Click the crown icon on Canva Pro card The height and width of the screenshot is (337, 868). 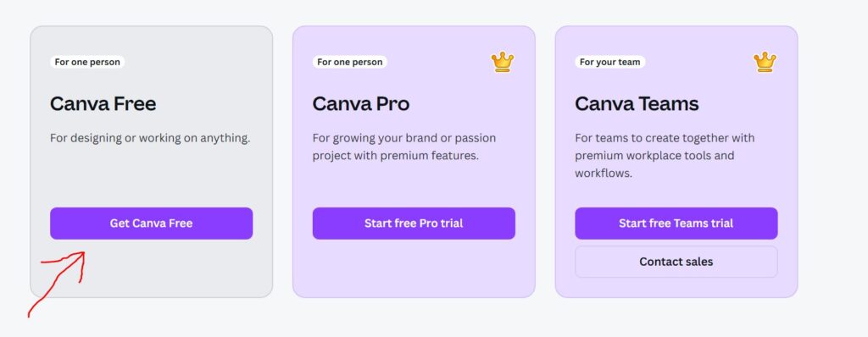point(502,62)
